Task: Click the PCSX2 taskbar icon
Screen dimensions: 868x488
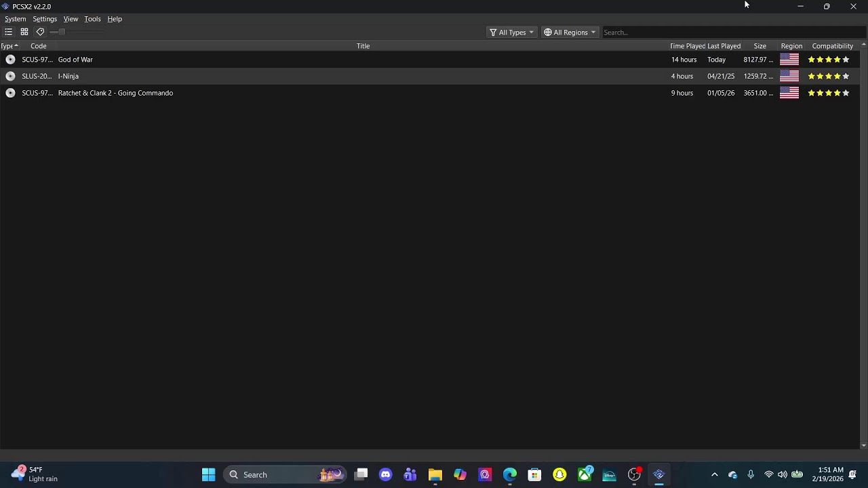Action: click(x=659, y=474)
